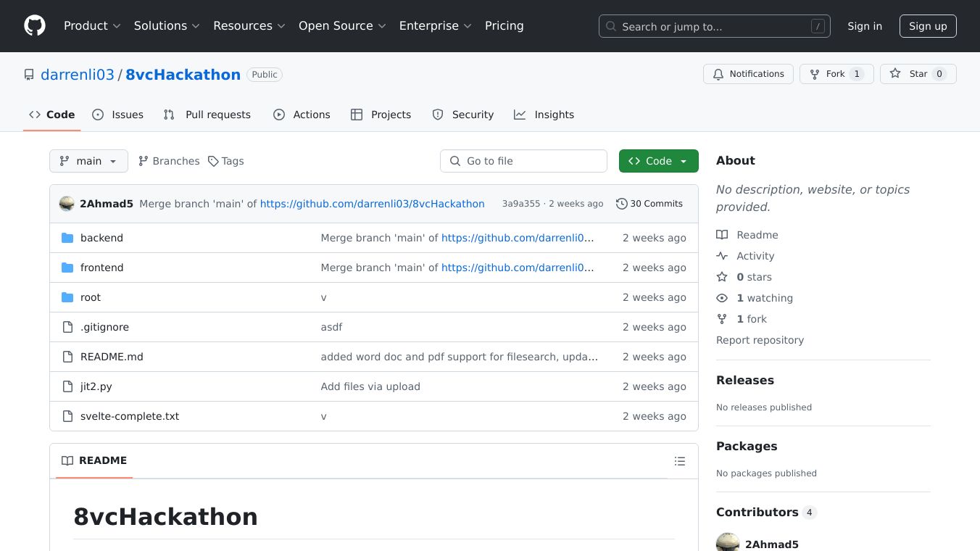The width and height of the screenshot is (980, 551).
Task: View all Branches
Action: [x=169, y=161]
